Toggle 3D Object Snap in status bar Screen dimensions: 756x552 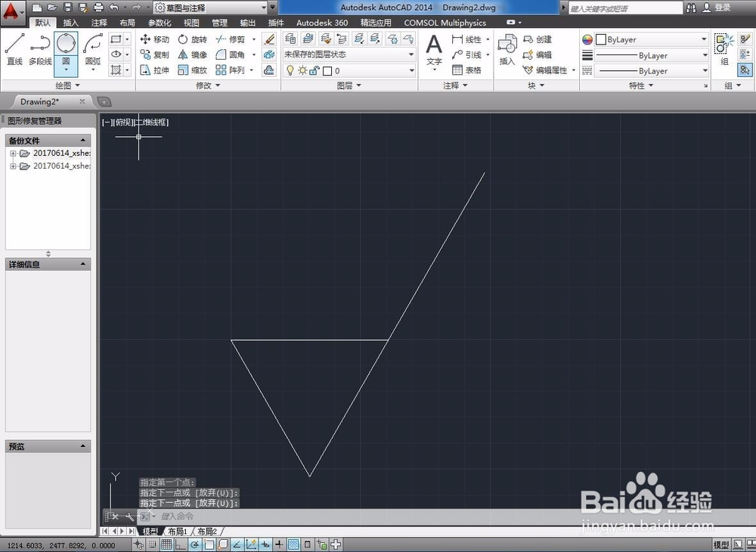click(x=223, y=544)
